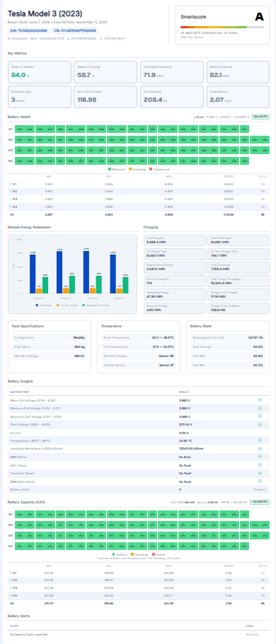Click the Smartscore gradient score bar

(222, 27)
